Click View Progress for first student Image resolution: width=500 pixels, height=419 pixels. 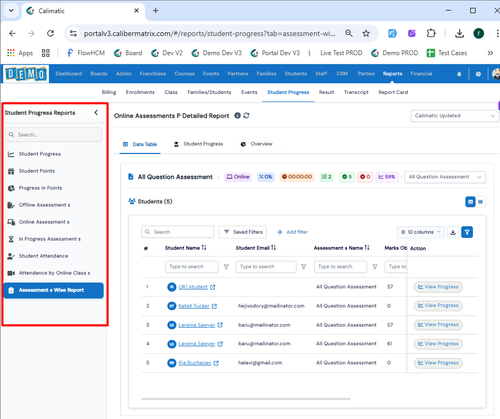pos(438,287)
